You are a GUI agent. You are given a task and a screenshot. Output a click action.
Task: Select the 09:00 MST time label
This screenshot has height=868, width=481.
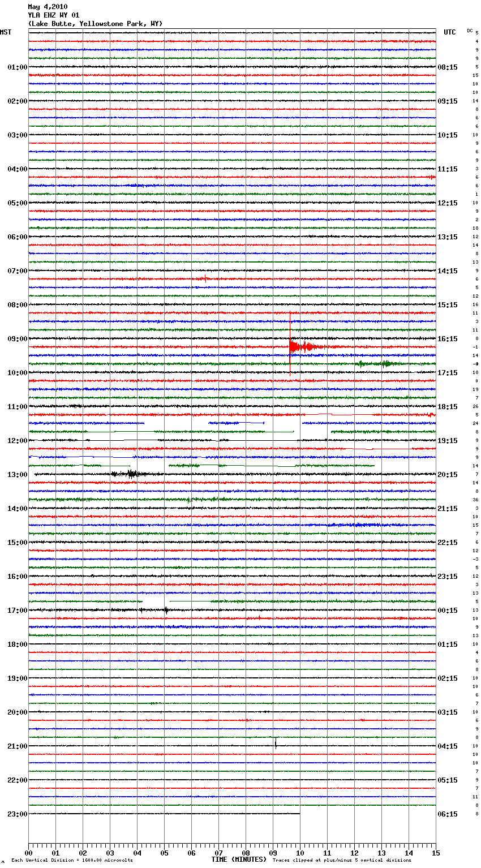click(x=17, y=339)
